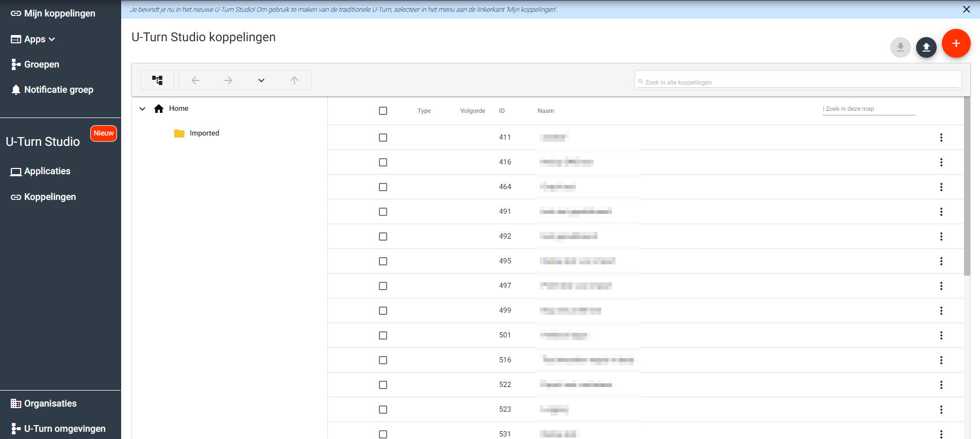Select the checkbox for ID 501

coord(383,335)
